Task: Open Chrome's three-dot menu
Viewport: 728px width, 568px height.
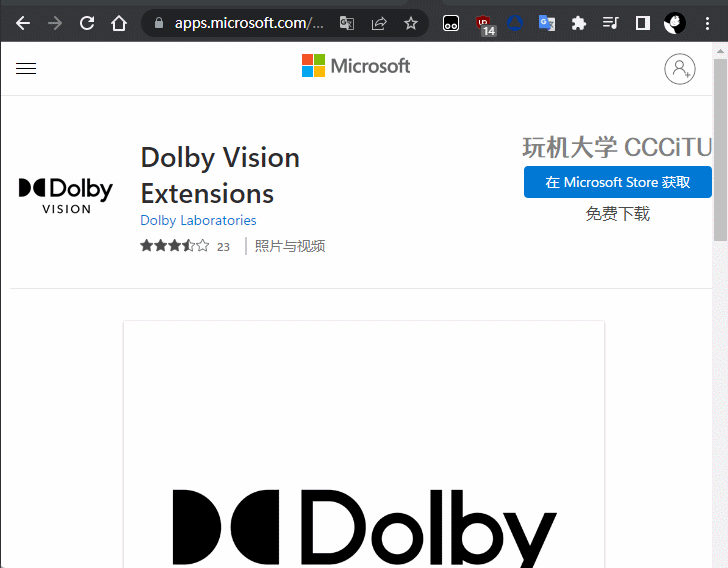Action: [707, 23]
